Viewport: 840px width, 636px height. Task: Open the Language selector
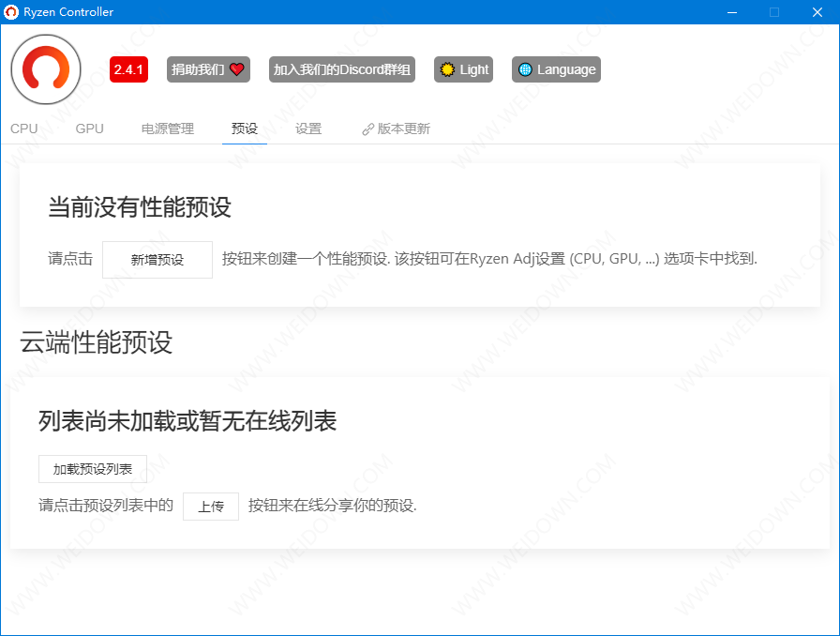(556, 69)
